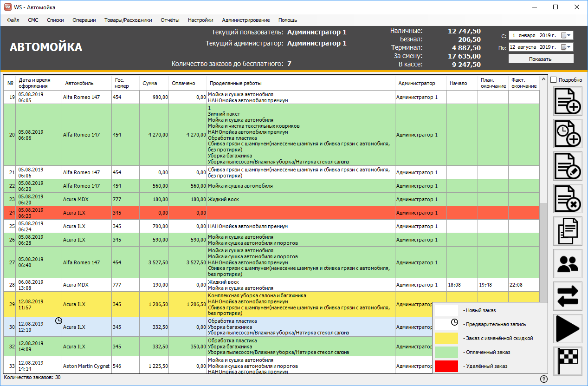Open the Отчёты menu
Screen dimensions: 588x386
pos(170,20)
